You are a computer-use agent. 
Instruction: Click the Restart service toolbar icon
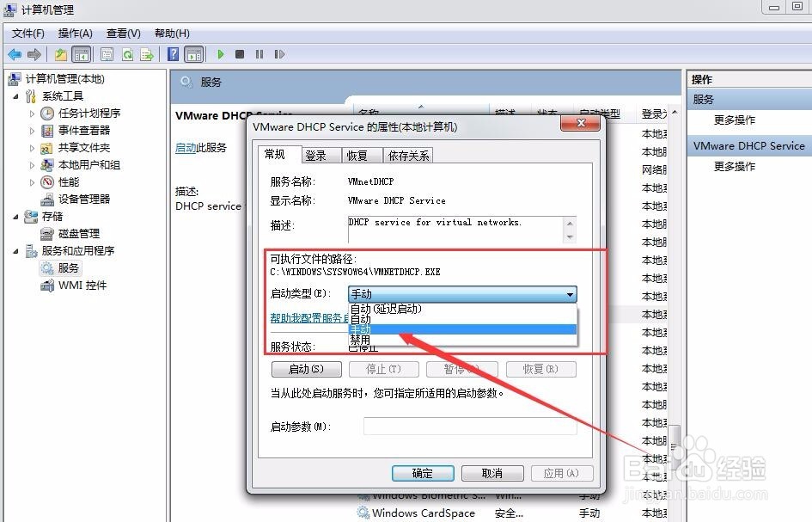coord(279,54)
